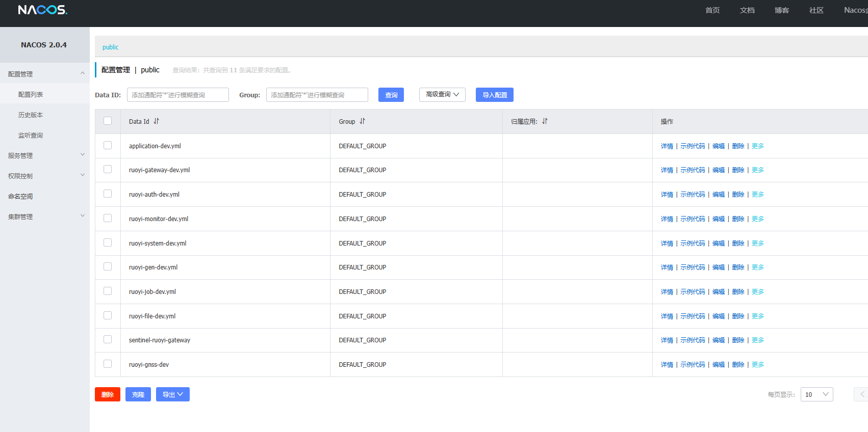
Task: Check the ruoyi-gateway-dev.yml row checkbox
Action: [x=108, y=169]
